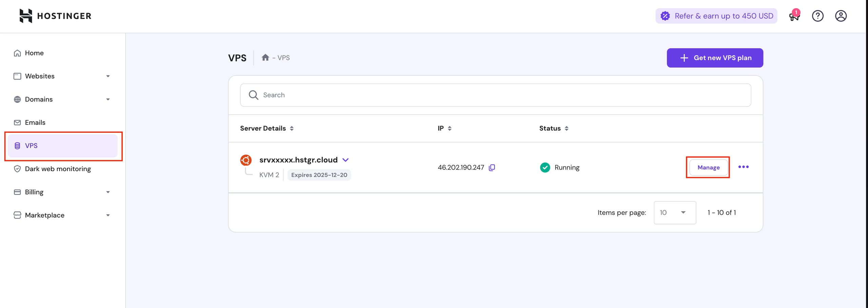Click the Hostinger logo in header
Screen dimensions: 868x308
[55, 16]
